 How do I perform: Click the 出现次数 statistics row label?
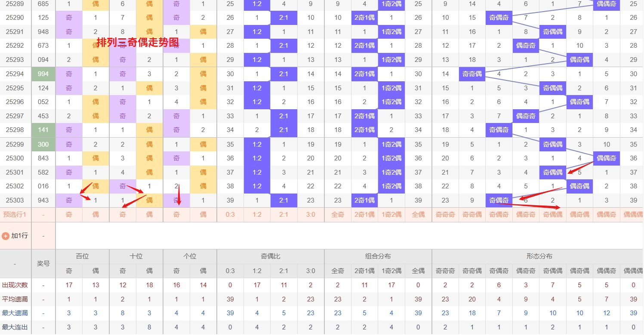tap(15, 285)
